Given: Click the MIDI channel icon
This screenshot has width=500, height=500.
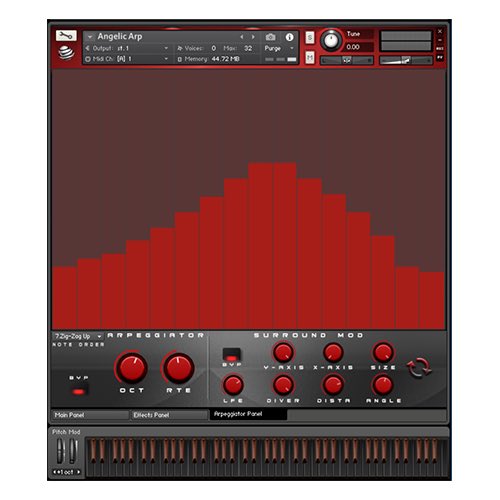Looking at the screenshot, I should pyautogui.click(x=88, y=59).
